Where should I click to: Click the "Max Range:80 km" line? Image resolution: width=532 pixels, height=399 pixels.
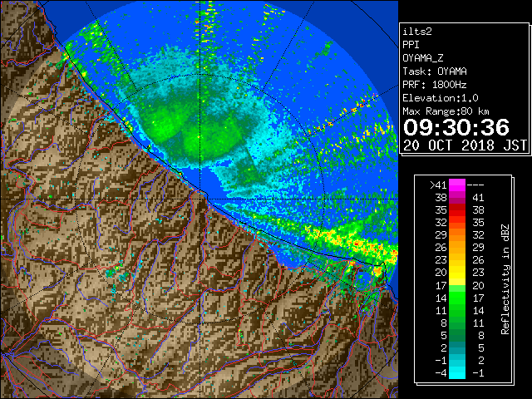click(446, 111)
